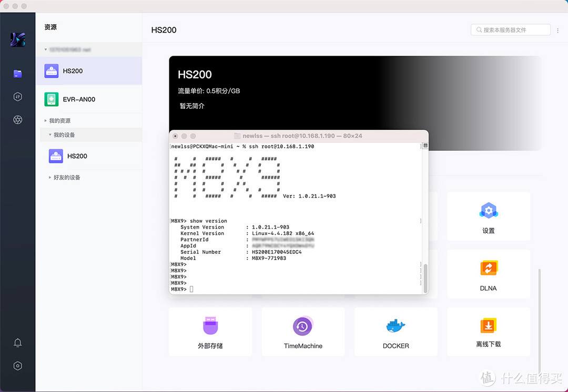This screenshot has height=392, width=568.
Task: Click System Version line in terminal
Action: click(235, 227)
